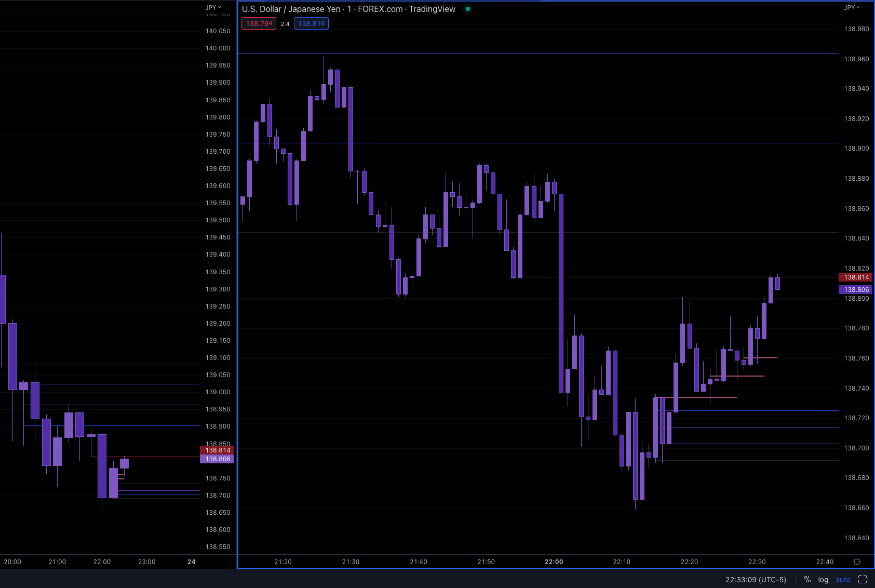875x588 pixels.
Task: Click the red 138.814 label on the price axis
Action: 855,277
